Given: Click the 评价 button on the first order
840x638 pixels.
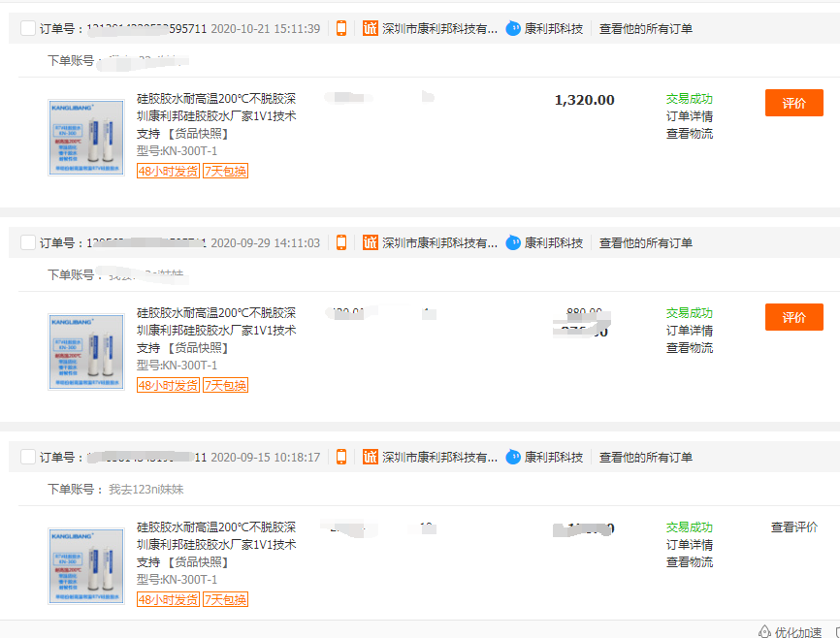Looking at the screenshot, I should [793, 102].
